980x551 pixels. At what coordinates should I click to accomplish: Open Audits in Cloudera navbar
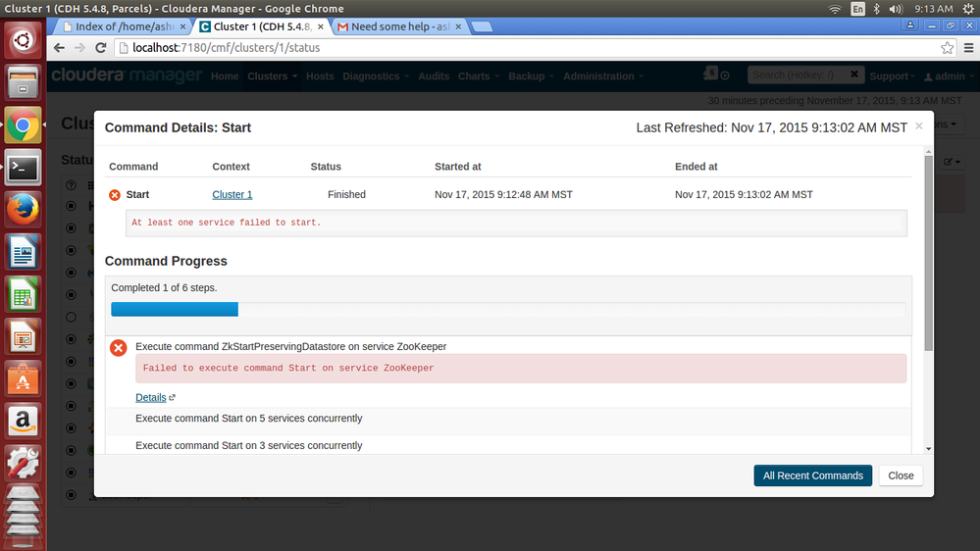(x=434, y=76)
